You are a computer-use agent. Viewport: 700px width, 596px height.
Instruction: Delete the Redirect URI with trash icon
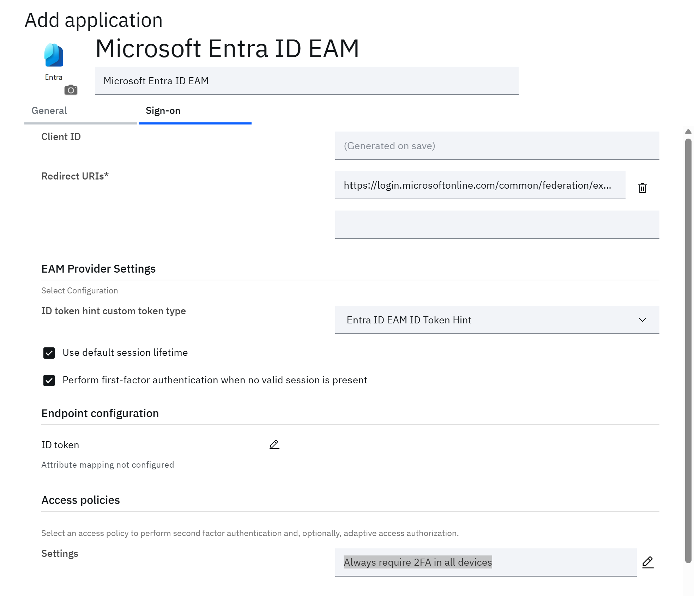tap(642, 188)
